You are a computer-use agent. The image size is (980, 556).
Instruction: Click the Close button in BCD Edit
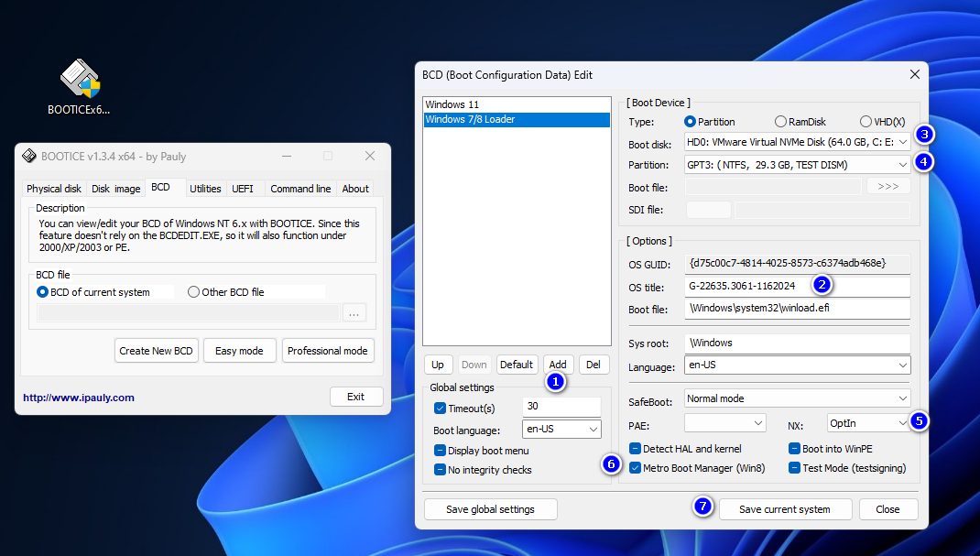pos(887,510)
